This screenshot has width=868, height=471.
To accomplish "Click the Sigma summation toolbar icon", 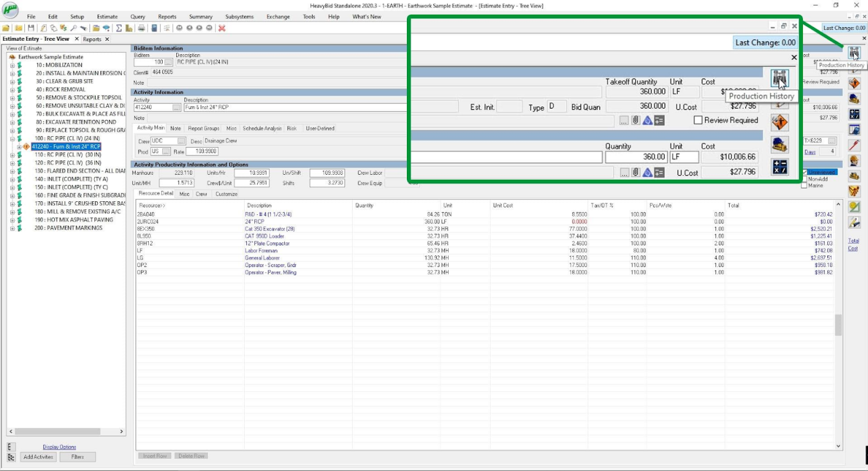I will [x=119, y=27].
